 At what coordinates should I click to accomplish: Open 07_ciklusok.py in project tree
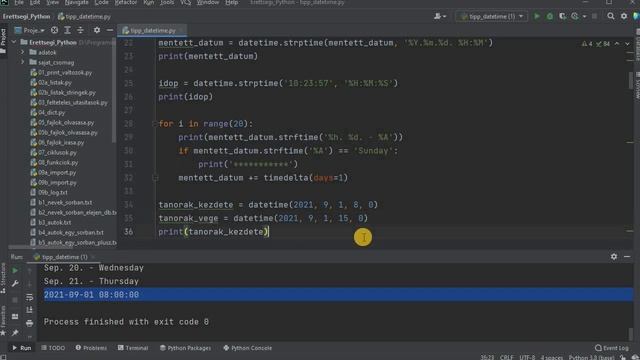(x=53, y=152)
